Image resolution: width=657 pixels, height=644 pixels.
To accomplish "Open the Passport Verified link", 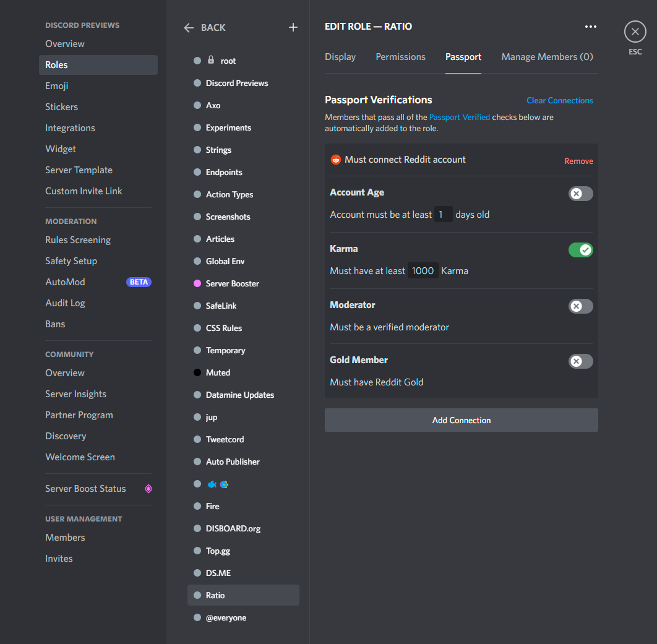I will coord(459,118).
